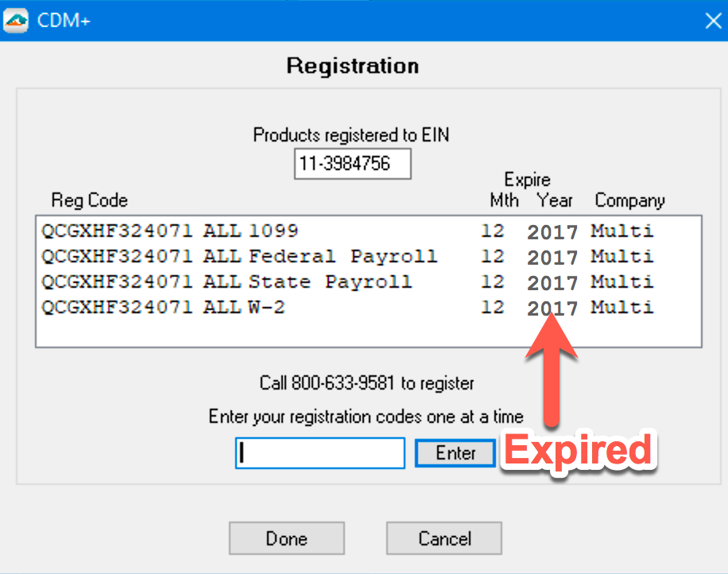
Task: Click the Mth column header
Action: tap(505, 200)
